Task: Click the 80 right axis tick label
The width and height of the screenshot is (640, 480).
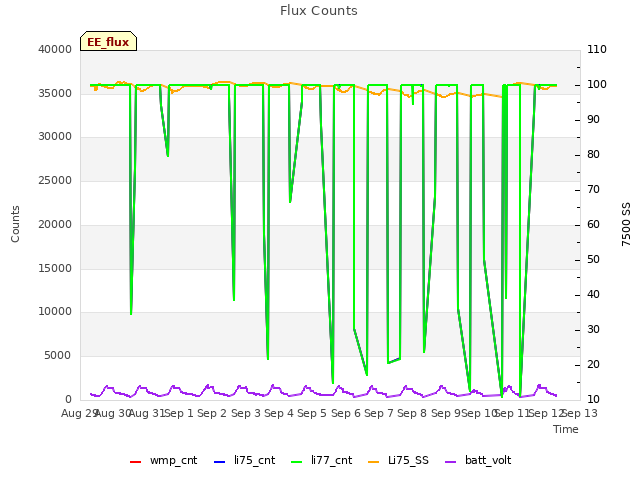Action: coord(593,155)
